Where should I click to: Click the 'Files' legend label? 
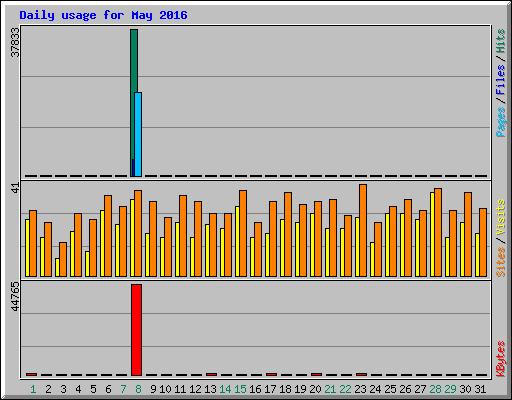tap(500, 80)
